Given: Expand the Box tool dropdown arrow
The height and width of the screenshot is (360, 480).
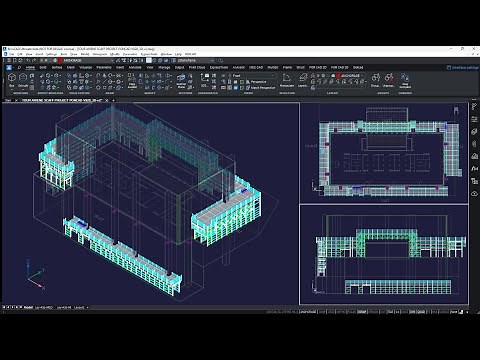Looking at the screenshot, I should pyautogui.click(x=12, y=89).
